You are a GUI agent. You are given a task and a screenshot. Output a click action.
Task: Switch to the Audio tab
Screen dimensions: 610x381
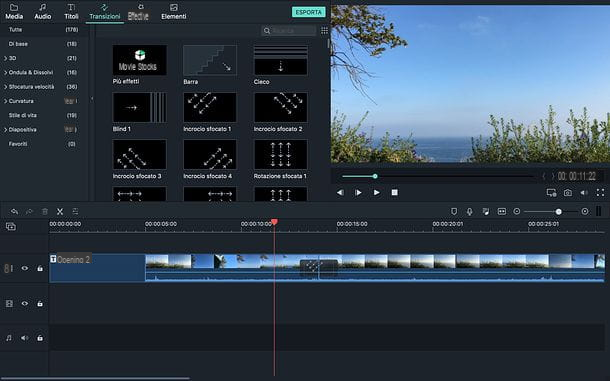point(42,12)
